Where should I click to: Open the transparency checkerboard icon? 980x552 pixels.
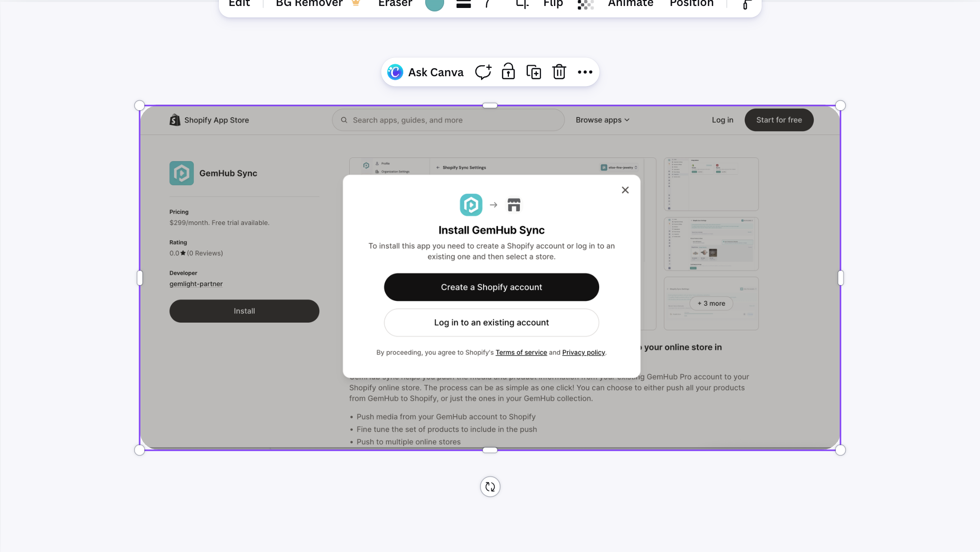586,4
